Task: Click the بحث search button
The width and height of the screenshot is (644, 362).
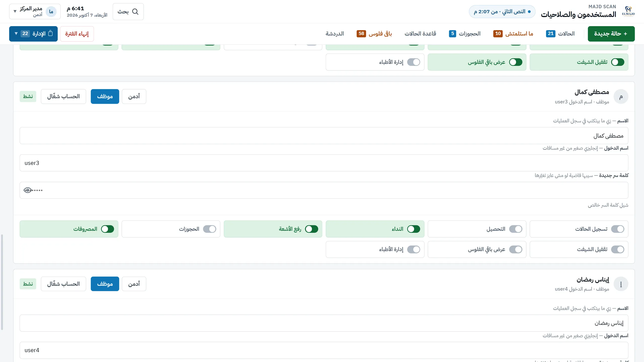Action: (x=128, y=12)
